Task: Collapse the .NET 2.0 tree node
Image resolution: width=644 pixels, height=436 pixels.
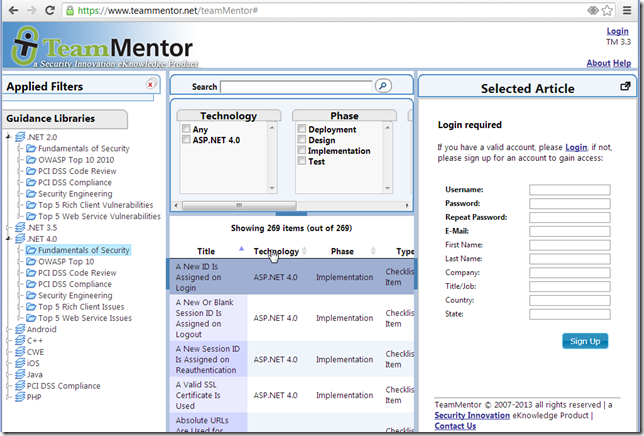Action: pyautogui.click(x=9, y=137)
